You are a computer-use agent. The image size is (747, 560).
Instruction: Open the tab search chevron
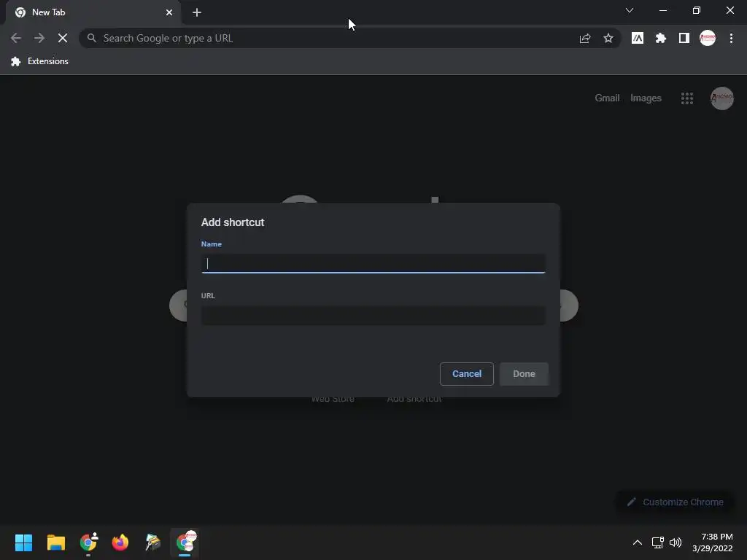click(630, 10)
